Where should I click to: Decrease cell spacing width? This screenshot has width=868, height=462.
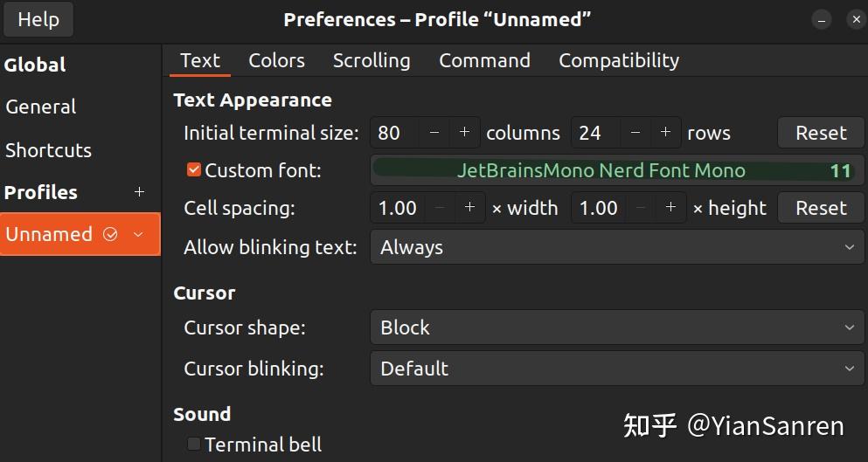[x=440, y=208]
